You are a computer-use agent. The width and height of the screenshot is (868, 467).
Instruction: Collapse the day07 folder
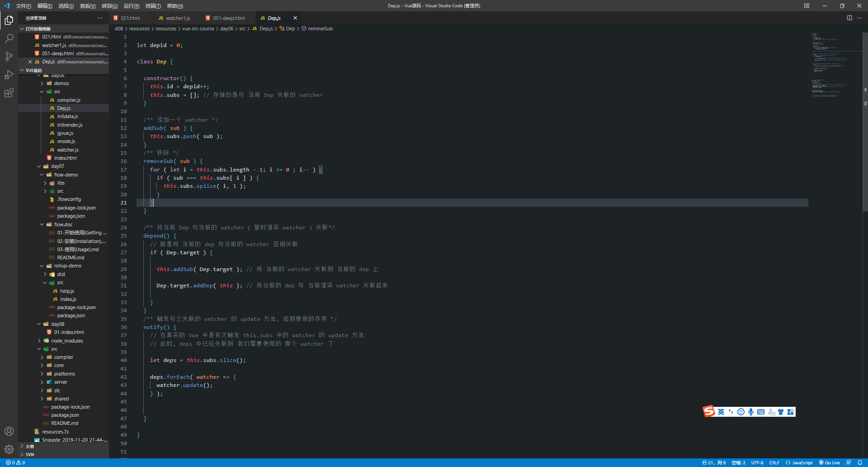57,166
